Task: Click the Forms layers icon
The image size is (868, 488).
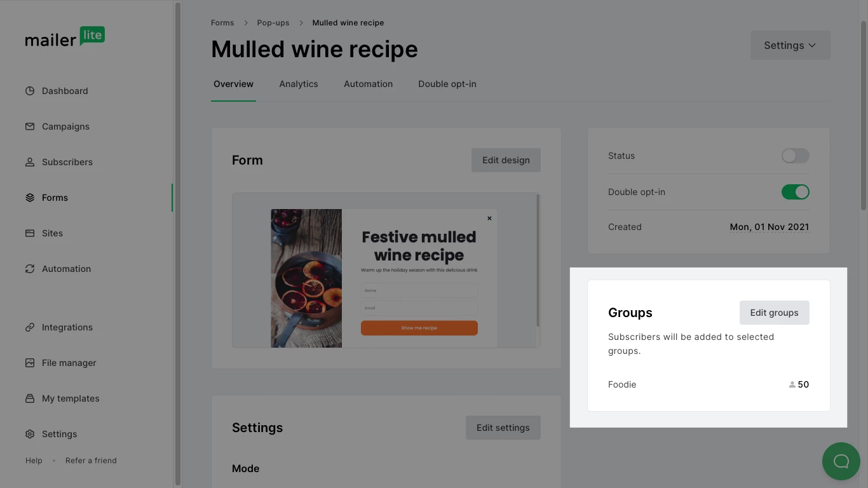Action: 30,198
